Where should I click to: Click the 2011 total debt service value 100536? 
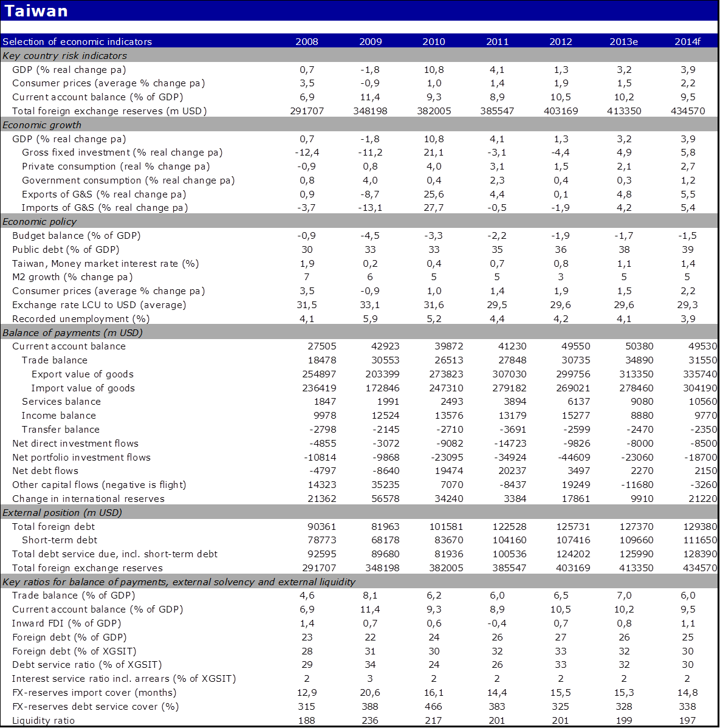tap(509, 554)
